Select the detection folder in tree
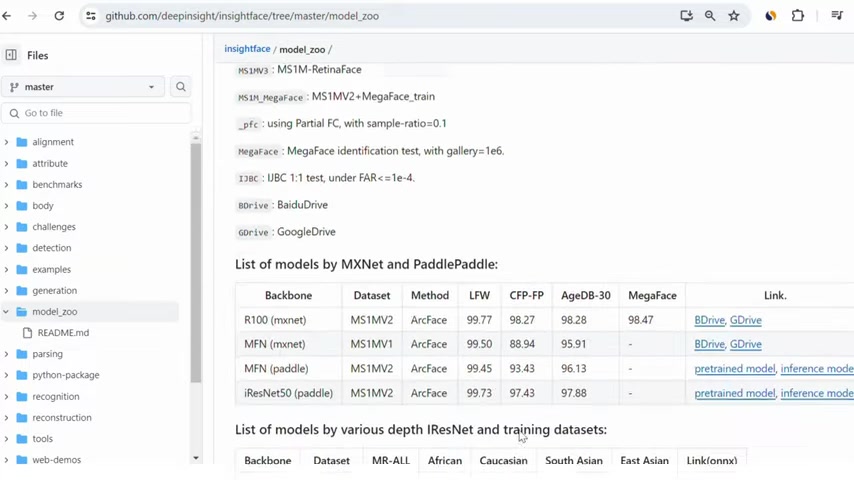854x480 pixels. pos(52,248)
